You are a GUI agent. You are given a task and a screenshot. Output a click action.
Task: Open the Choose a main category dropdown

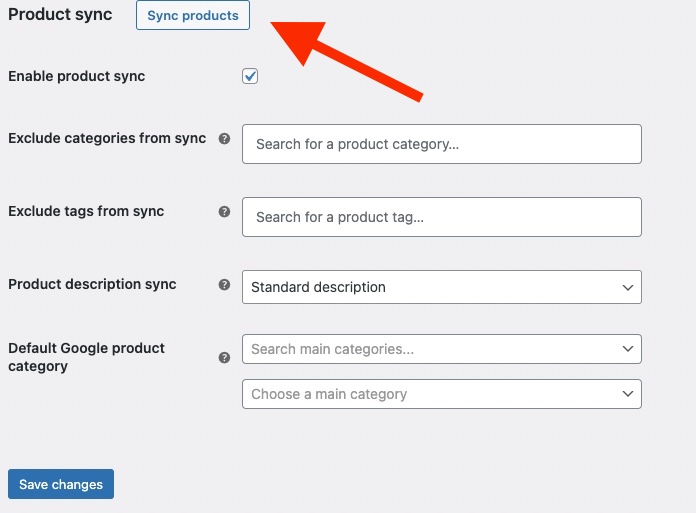pyautogui.click(x=441, y=394)
